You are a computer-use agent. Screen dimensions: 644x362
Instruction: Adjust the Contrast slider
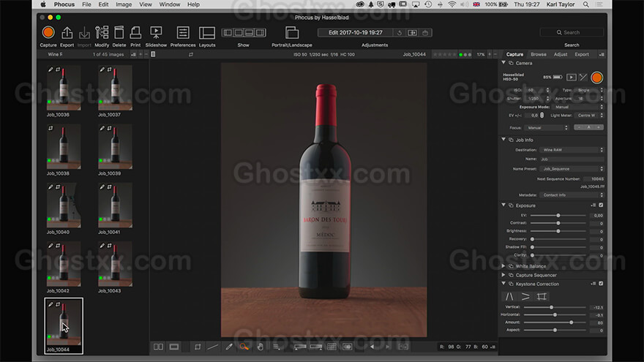558,223
